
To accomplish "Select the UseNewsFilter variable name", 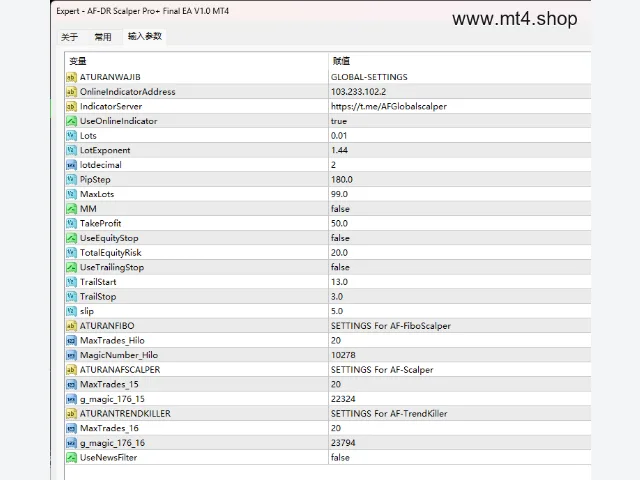I will (109, 458).
